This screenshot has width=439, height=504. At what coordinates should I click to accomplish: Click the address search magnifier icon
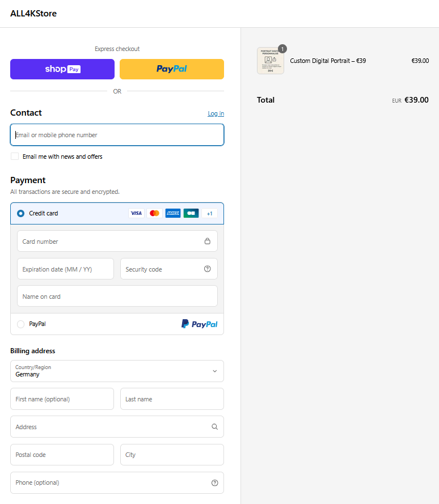[x=214, y=427]
